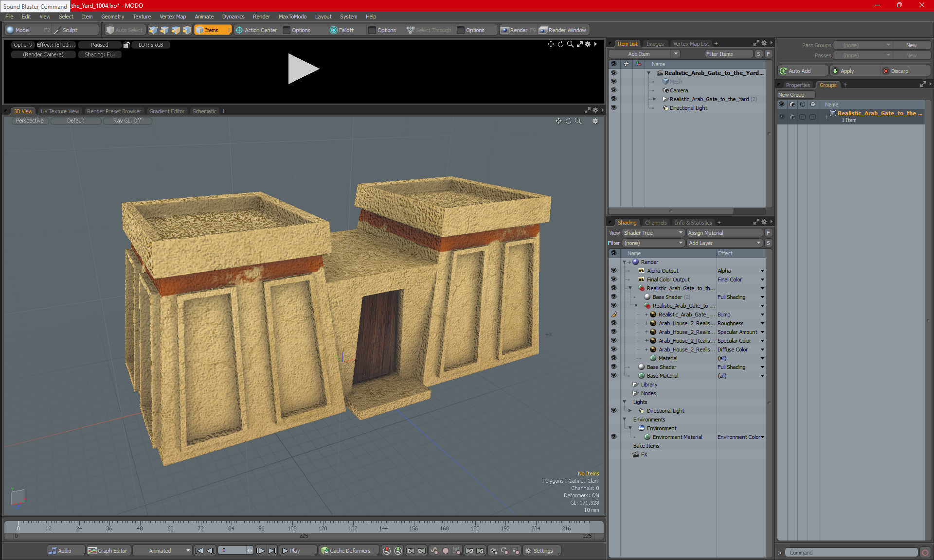934x560 pixels.
Task: Toggle visibility of Diffuse Color layer
Action: point(613,350)
